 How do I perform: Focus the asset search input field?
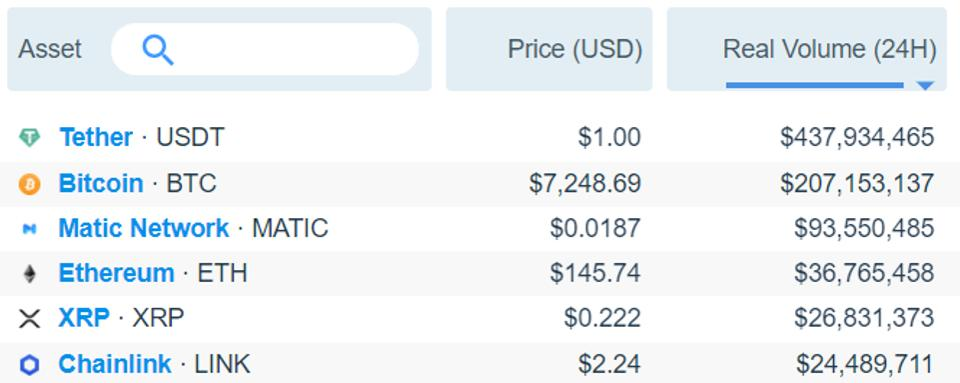265,49
